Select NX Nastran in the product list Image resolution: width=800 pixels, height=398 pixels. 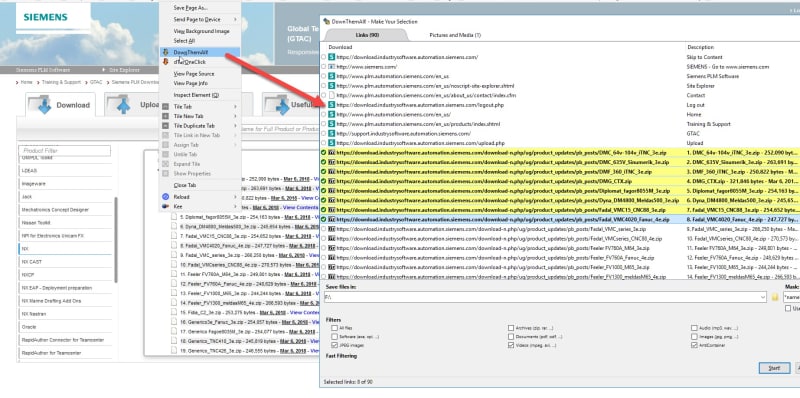click(65, 314)
